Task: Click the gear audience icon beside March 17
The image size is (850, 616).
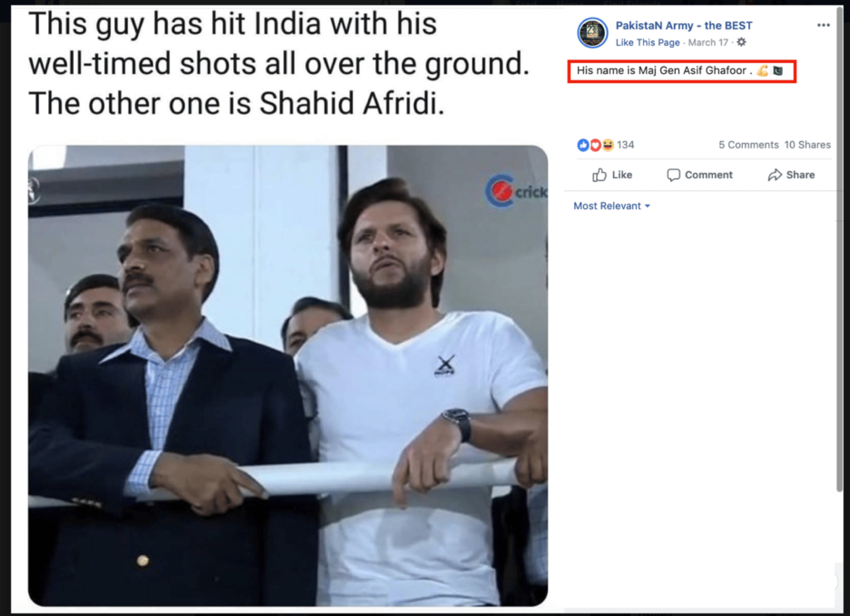Action: (x=741, y=42)
